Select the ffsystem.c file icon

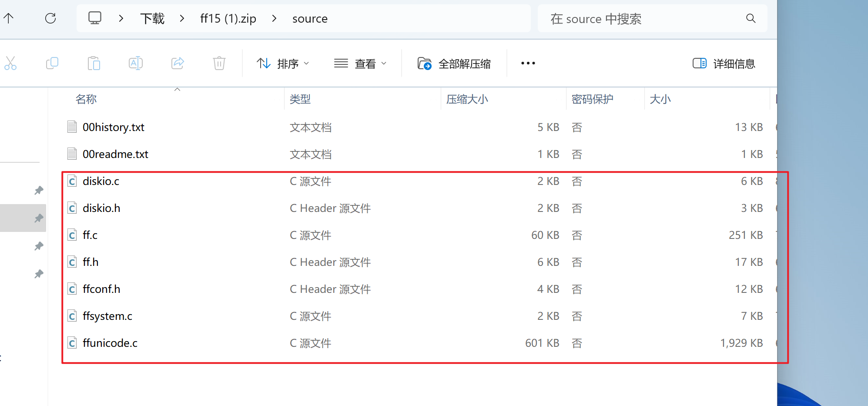tap(72, 316)
